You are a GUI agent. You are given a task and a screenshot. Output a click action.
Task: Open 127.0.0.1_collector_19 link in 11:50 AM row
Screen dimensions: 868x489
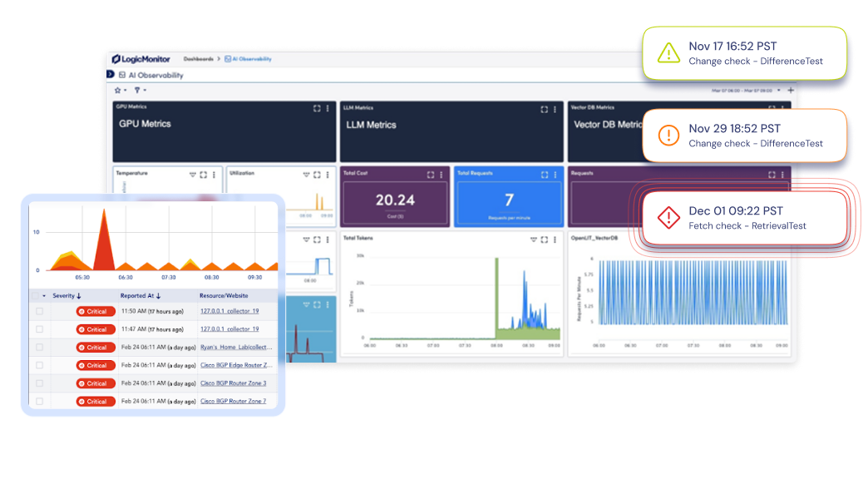pyautogui.click(x=229, y=311)
